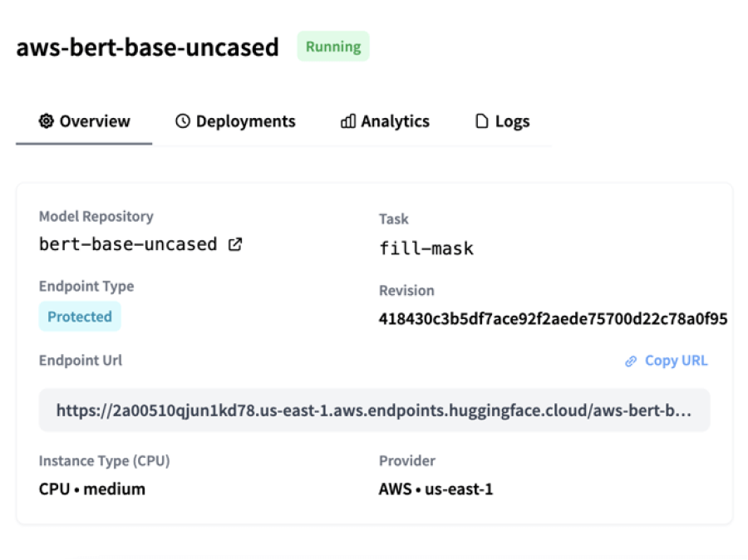
Task: Select the revision hash 418430c3b5df…
Action: click(553, 319)
